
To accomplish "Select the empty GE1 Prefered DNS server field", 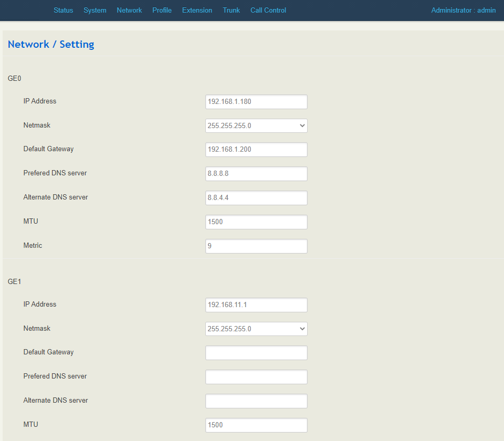I will coord(256,377).
